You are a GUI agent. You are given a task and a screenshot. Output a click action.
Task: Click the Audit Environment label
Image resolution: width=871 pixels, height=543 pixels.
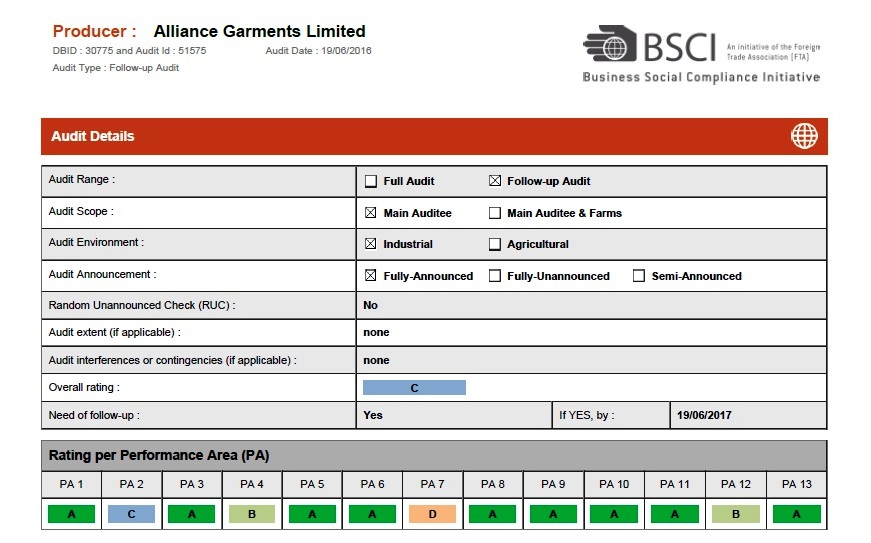click(x=96, y=242)
